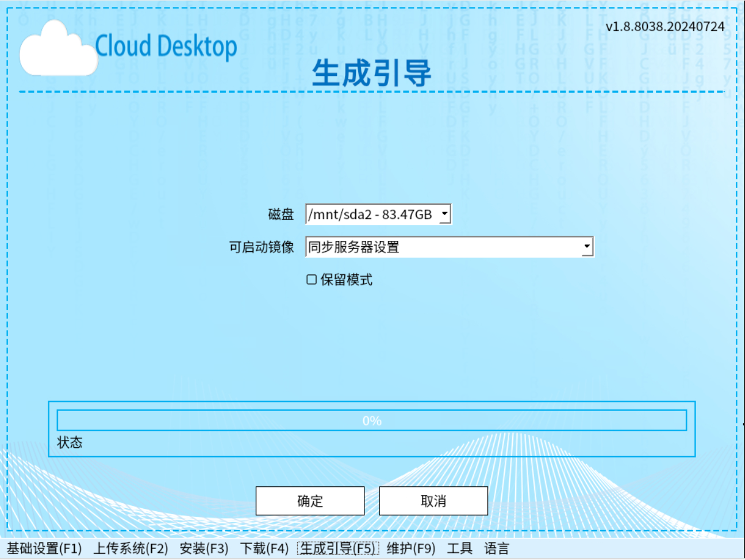The height and width of the screenshot is (560, 745).
Task: Click the 状态 status label
Action: (70, 442)
